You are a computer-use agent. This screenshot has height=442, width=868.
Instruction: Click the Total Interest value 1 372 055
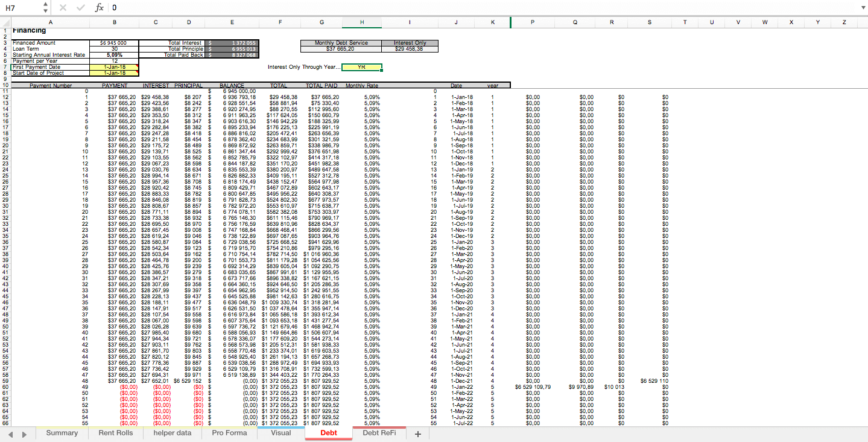point(232,43)
